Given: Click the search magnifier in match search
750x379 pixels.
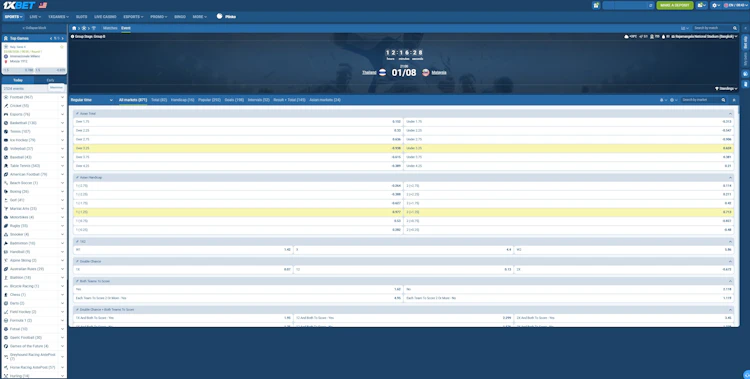Looking at the screenshot, I should (x=735, y=28).
